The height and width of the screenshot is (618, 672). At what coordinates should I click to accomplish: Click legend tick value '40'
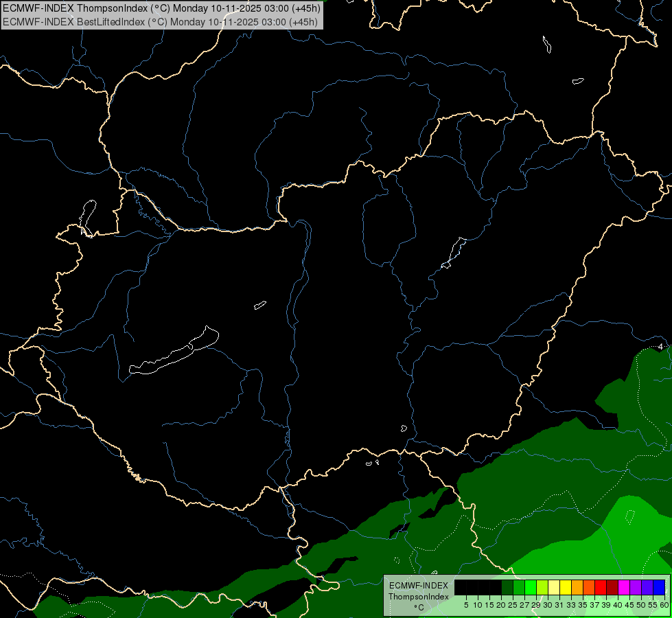click(618, 605)
